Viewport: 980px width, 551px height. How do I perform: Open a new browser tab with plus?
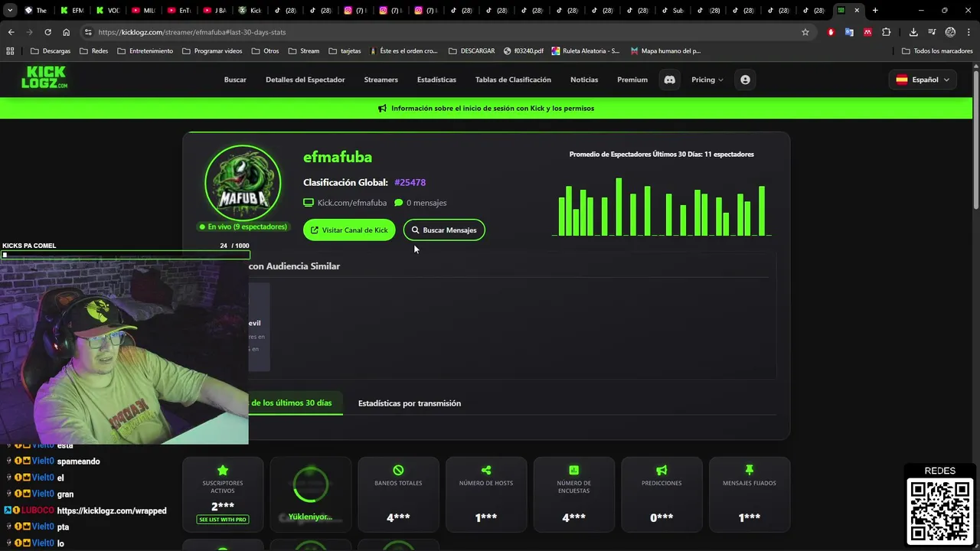[x=875, y=11]
